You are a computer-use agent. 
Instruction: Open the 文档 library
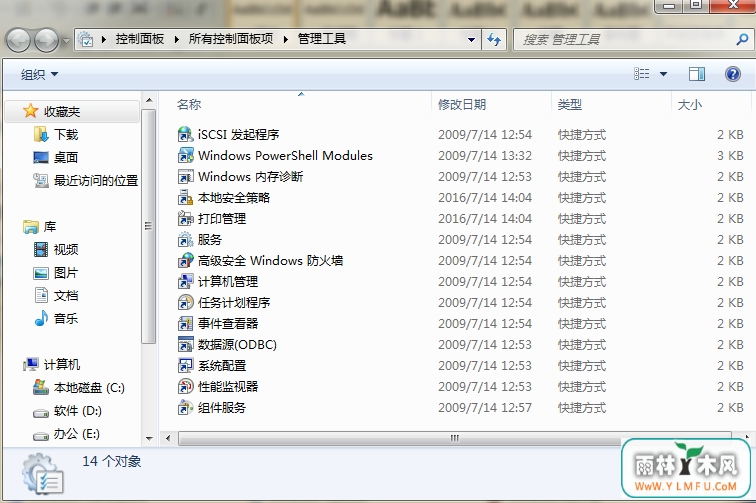click(55, 295)
